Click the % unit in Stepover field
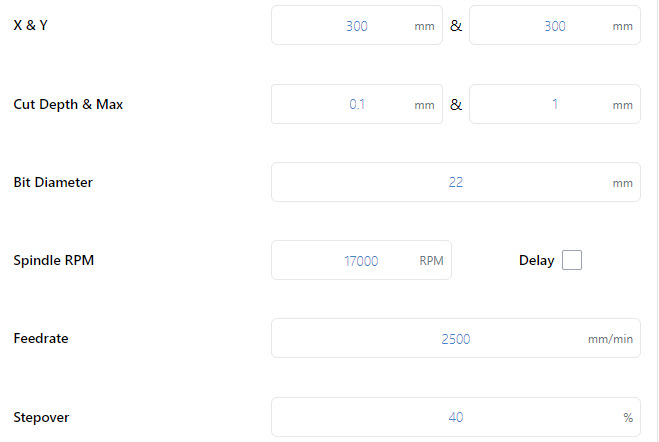This screenshot has height=442, width=659. tap(628, 417)
